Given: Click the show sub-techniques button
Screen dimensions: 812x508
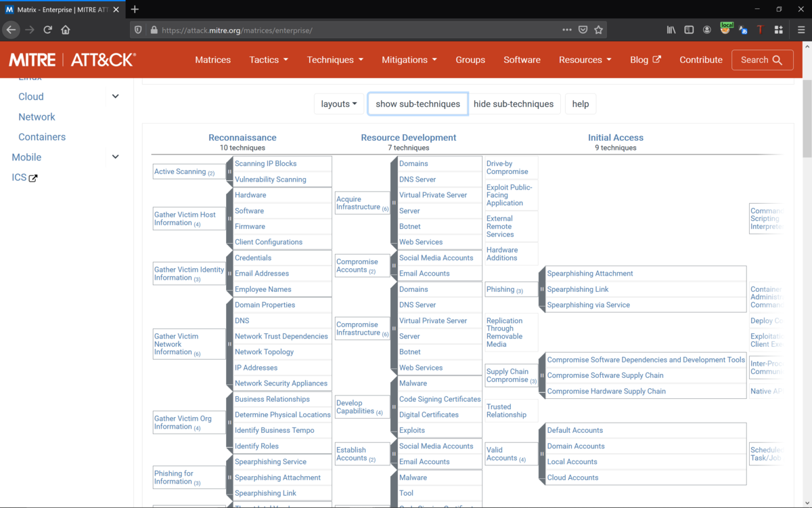Looking at the screenshot, I should (418, 104).
